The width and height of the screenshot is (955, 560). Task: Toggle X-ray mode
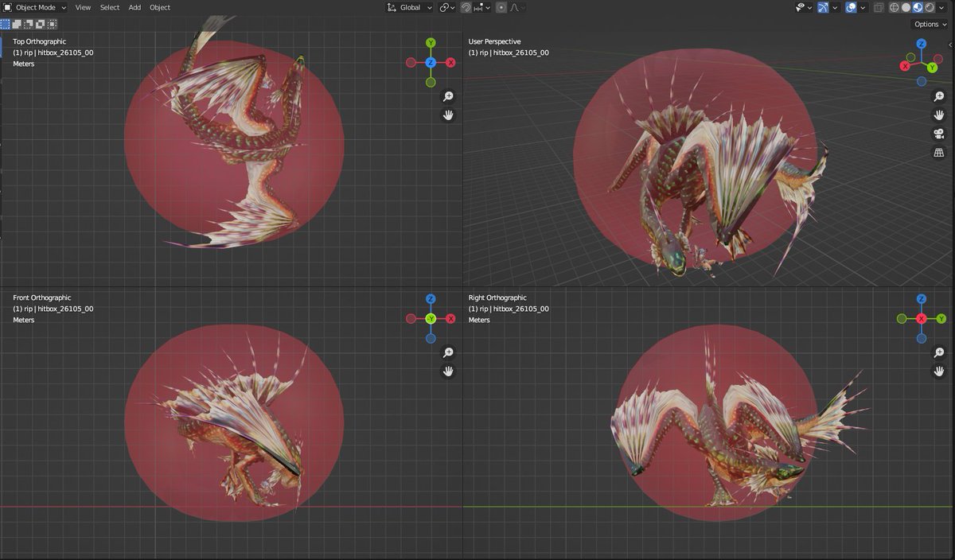tap(879, 7)
